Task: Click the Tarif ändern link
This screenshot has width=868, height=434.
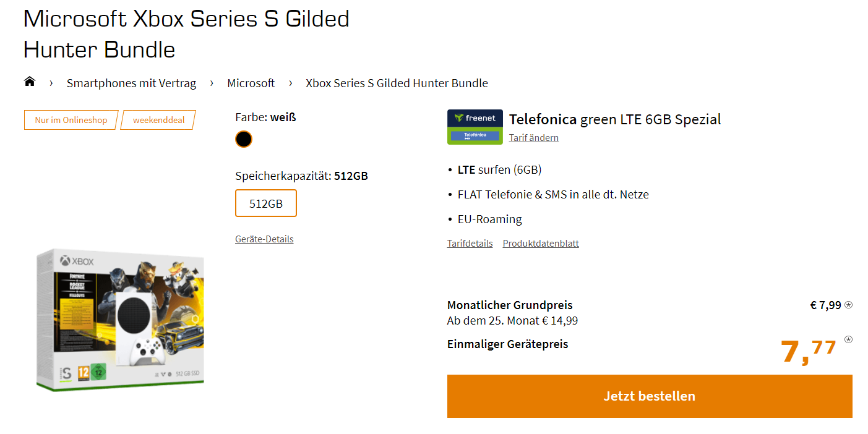Action: point(533,138)
